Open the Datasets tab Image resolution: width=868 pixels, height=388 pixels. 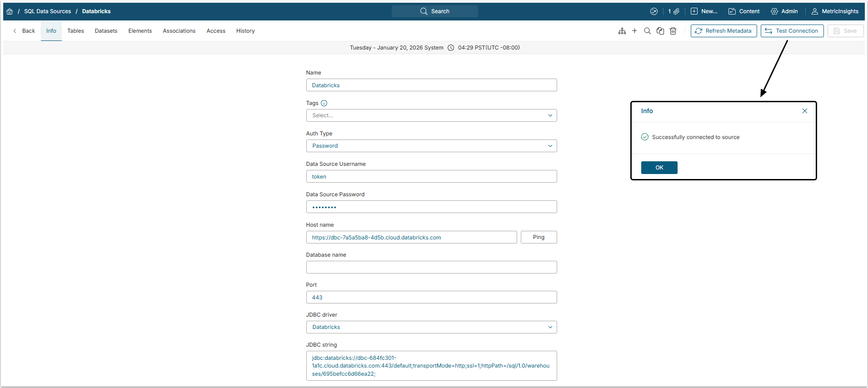tap(106, 31)
